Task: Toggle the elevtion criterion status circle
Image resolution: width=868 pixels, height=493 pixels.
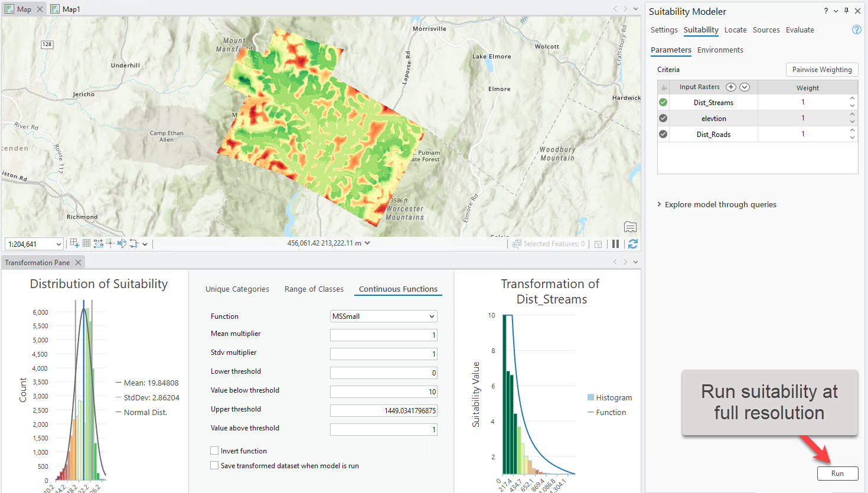Action: (x=663, y=118)
